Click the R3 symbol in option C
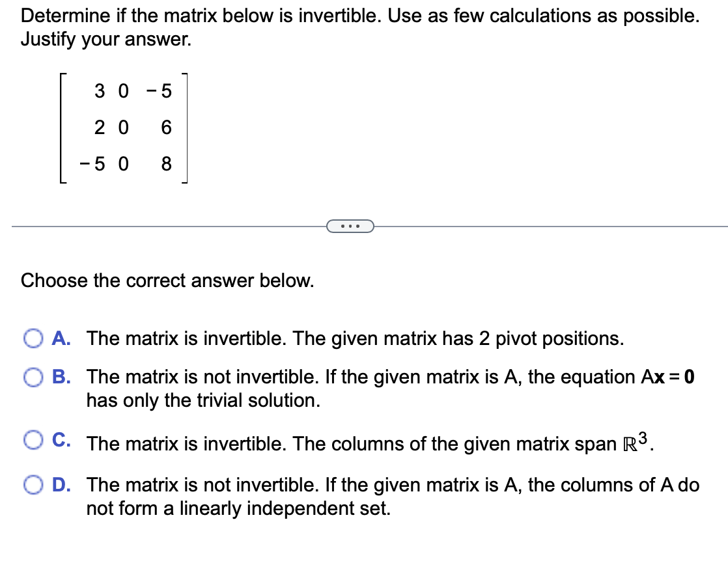Screen dimensions: 728x578 (x=633, y=442)
